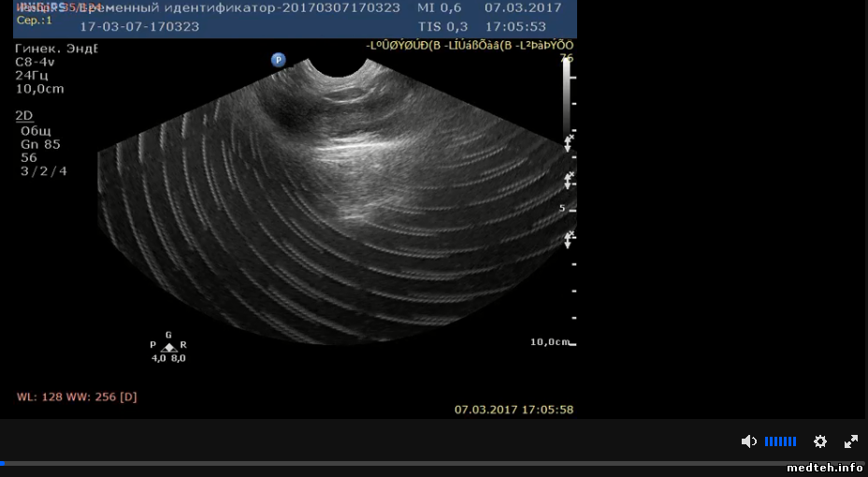Select the lowest focal zone marker on depth scale
The width and height of the screenshot is (868, 477).
[x=568, y=239]
